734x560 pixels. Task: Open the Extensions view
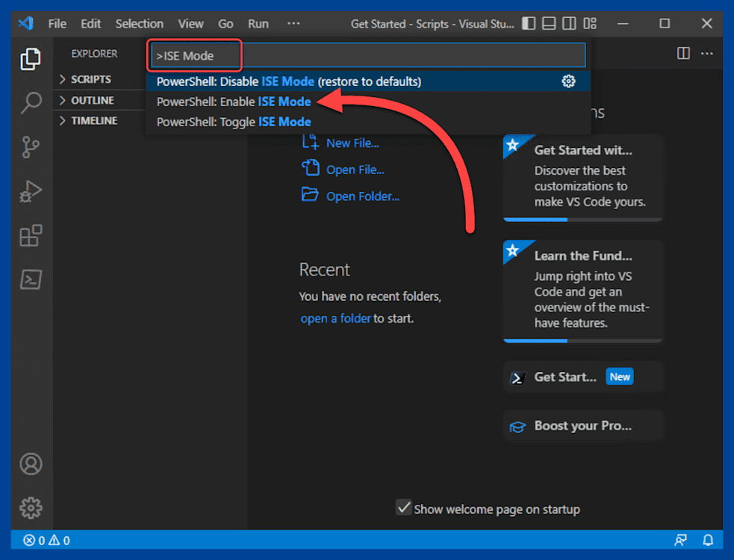[x=31, y=235]
